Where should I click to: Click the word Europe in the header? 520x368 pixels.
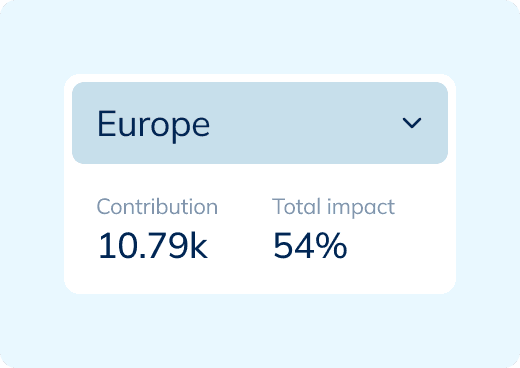[x=153, y=125]
